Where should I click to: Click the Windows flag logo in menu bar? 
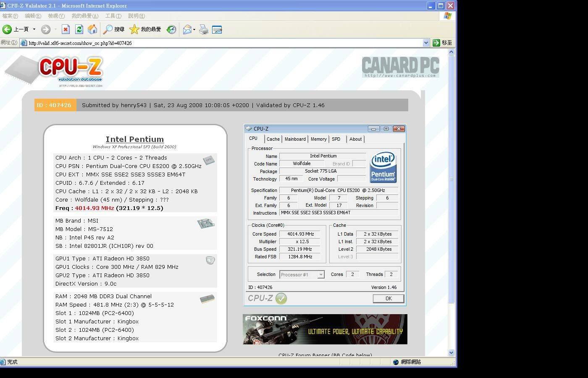coord(448,16)
